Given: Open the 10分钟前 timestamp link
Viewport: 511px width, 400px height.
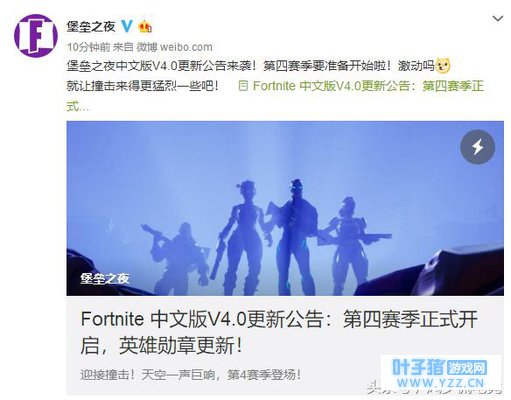Looking at the screenshot, I should coord(88,47).
